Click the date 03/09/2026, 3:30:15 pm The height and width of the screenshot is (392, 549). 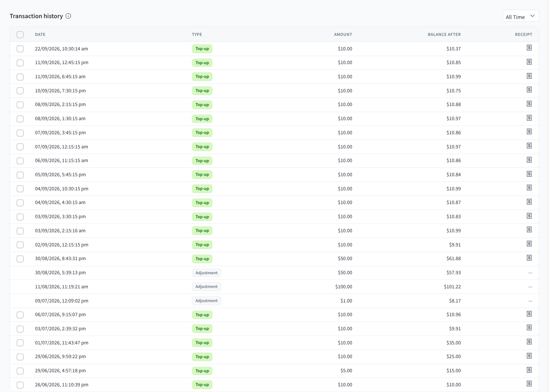tap(60, 217)
